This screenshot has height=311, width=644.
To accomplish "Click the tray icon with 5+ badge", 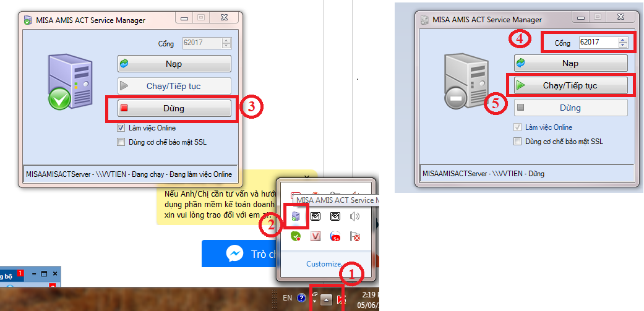I will [x=335, y=236].
